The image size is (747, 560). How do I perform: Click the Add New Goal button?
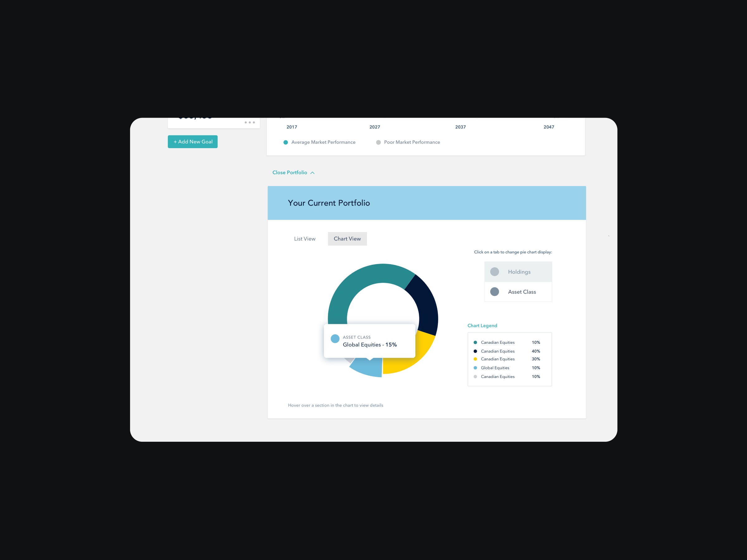193,142
